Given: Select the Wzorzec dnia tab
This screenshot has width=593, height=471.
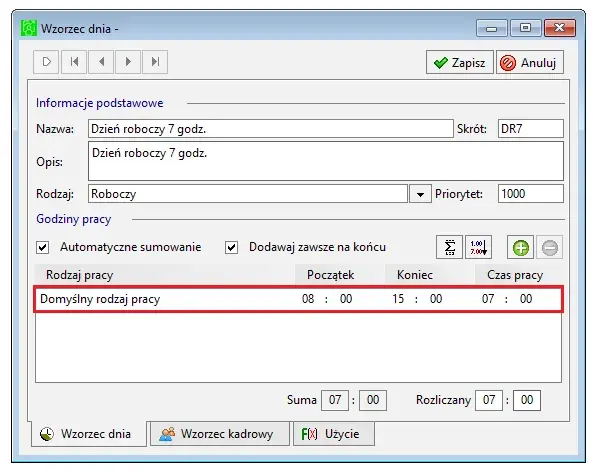Looking at the screenshot, I should point(89,434).
